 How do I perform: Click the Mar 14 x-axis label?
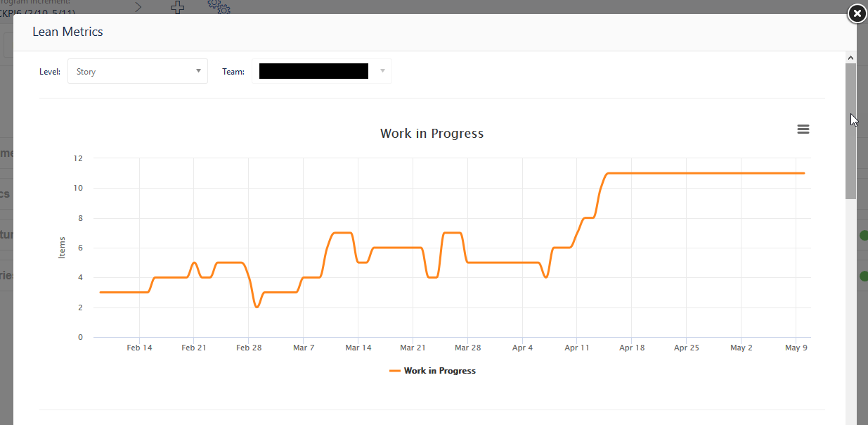[358, 348]
